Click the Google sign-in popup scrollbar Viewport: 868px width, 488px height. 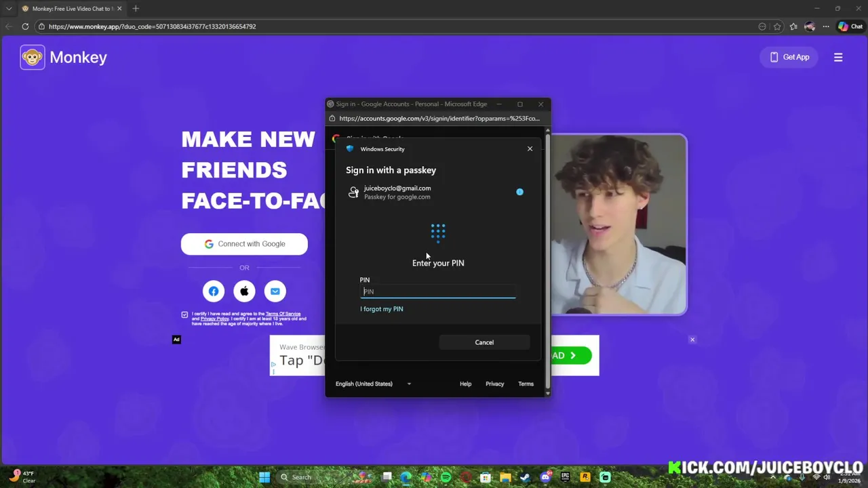548,261
